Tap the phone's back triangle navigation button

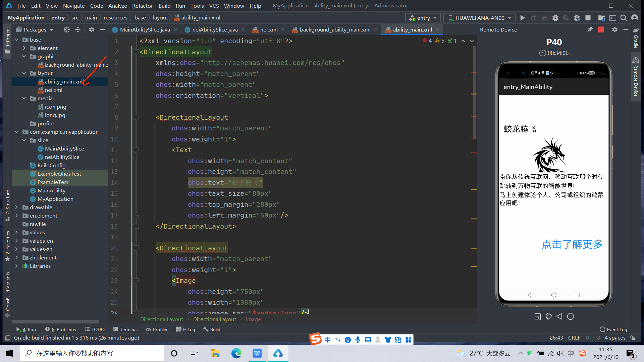[530, 295]
